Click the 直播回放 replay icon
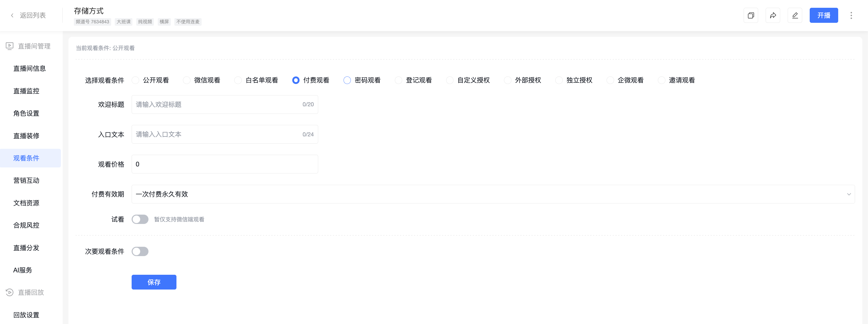This screenshot has height=324, width=868. [9, 292]
